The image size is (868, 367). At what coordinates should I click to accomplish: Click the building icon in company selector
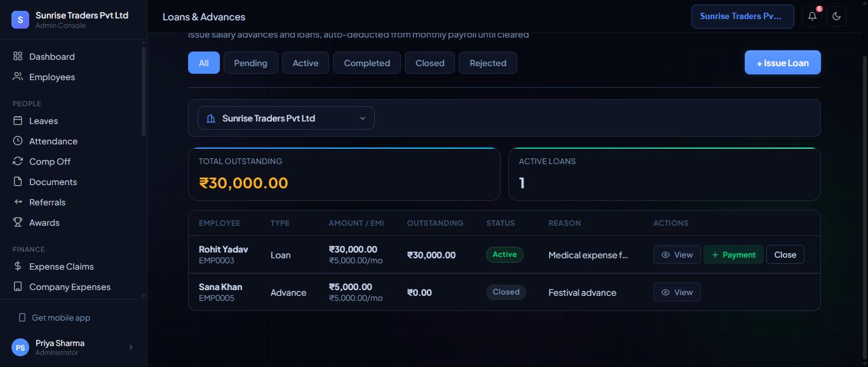(212, 118)
